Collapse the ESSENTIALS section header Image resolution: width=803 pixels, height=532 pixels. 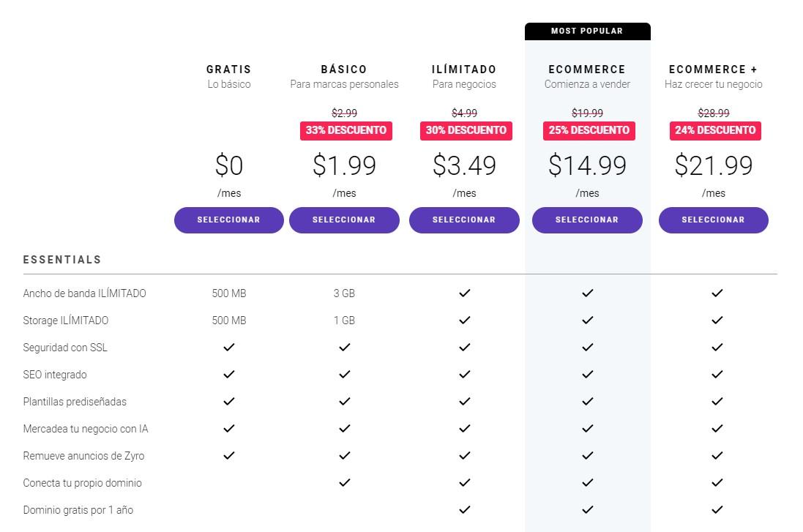62,260
